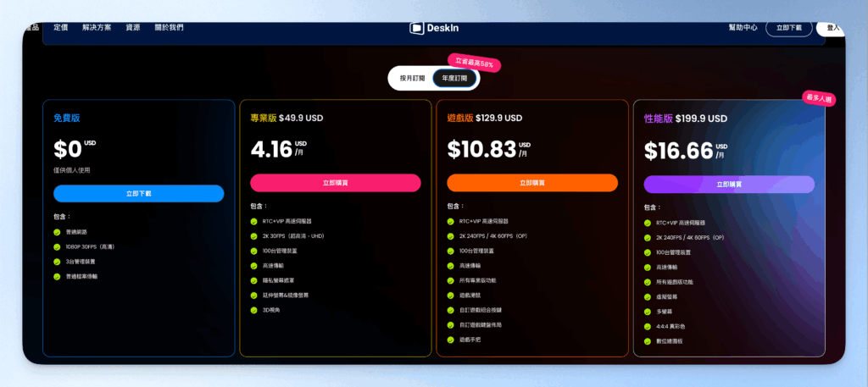The height and width of the screenshot is (387, 868).
Task: Click check icon beside 2K 30FPS（超高清・UHD）
Action: pyautogui.click(x=254, y=236)
